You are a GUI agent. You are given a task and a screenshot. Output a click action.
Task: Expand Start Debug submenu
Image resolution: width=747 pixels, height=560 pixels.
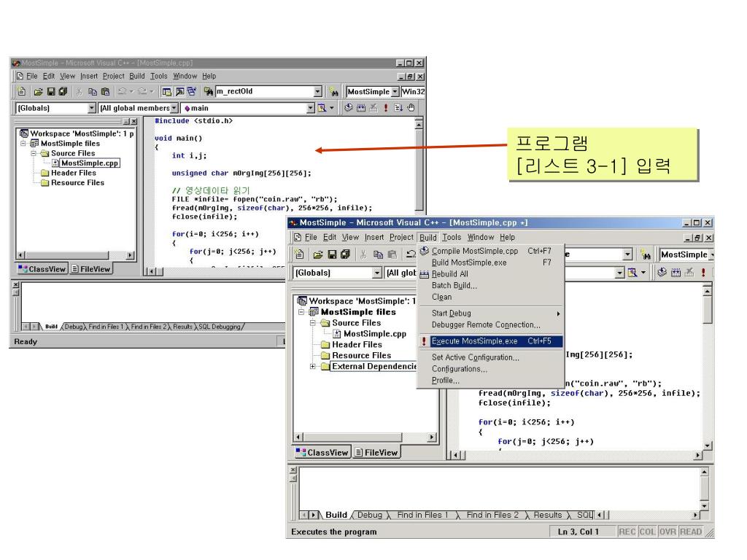[x=491, y=313]
